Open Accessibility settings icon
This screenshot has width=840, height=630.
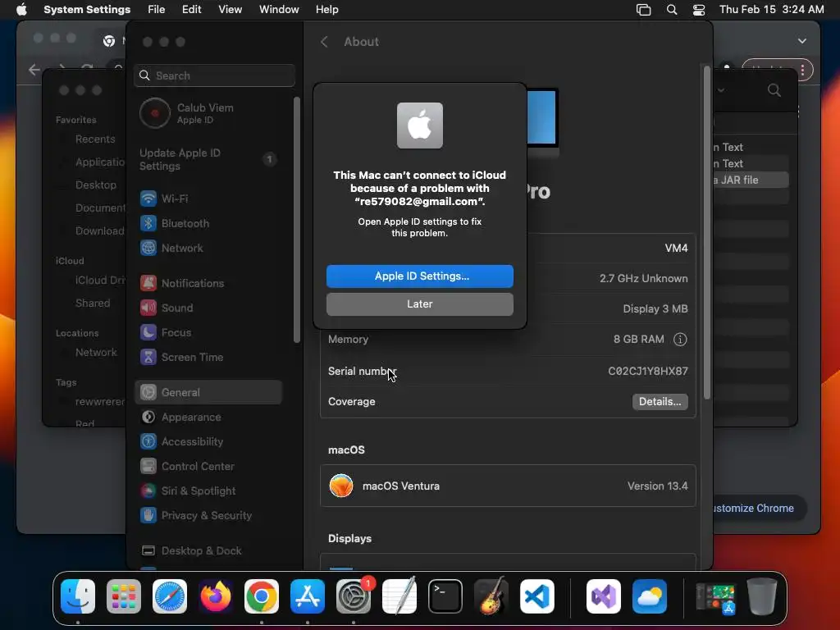(148, 441)
